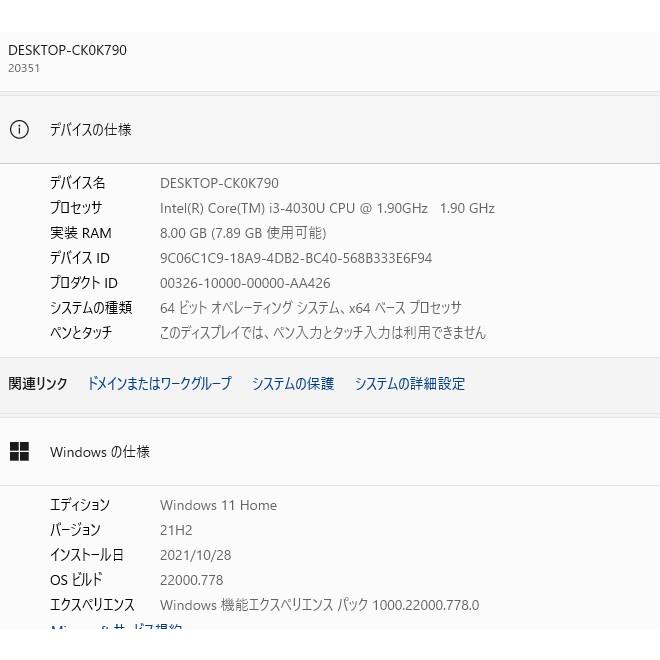Image resolution: width=660 pixels, height=660 pixels.
Task: Open システムの詳細設定 link
Action: [x=410, y=383]
